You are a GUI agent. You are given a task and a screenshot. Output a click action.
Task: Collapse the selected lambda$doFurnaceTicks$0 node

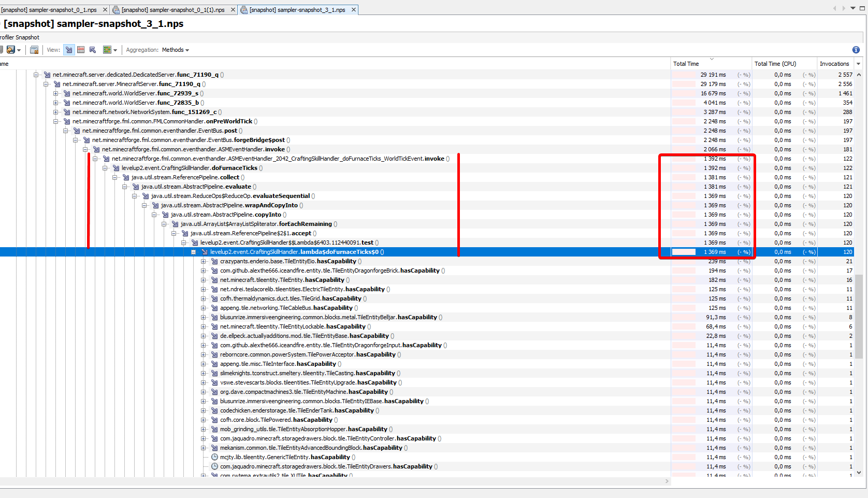tap(194, 252)
